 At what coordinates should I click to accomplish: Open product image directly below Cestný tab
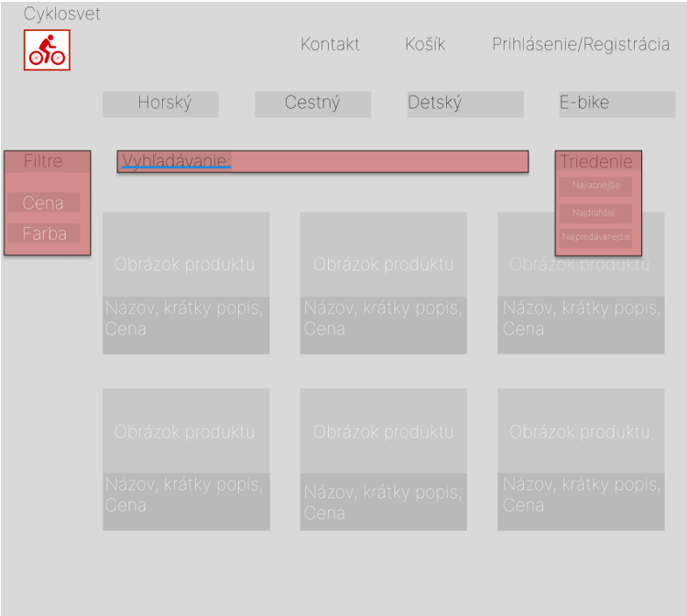[384, 254]
